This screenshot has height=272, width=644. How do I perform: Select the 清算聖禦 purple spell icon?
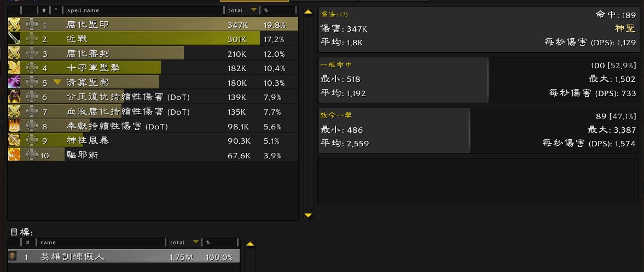point(14,82)
